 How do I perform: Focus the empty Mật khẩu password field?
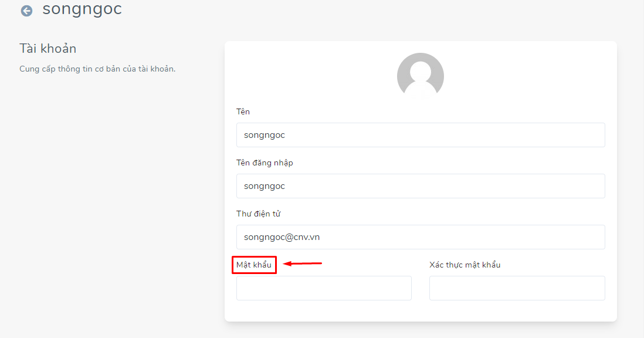point(324,288)
